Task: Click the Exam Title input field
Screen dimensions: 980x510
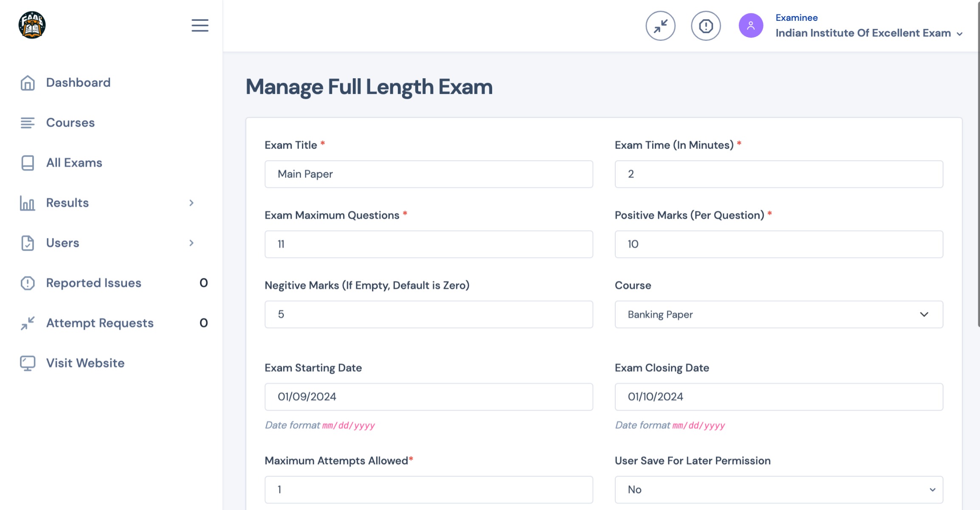Action: click(x=428, y=174)
